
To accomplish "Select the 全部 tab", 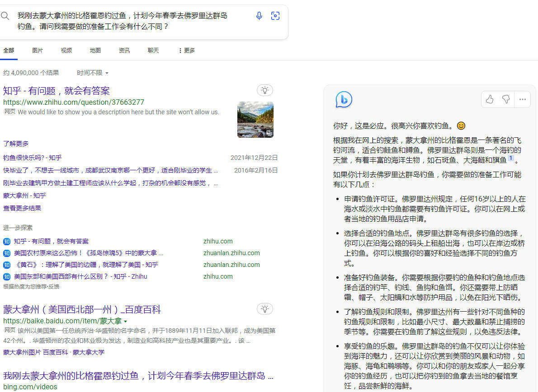I will click(9, 51).
